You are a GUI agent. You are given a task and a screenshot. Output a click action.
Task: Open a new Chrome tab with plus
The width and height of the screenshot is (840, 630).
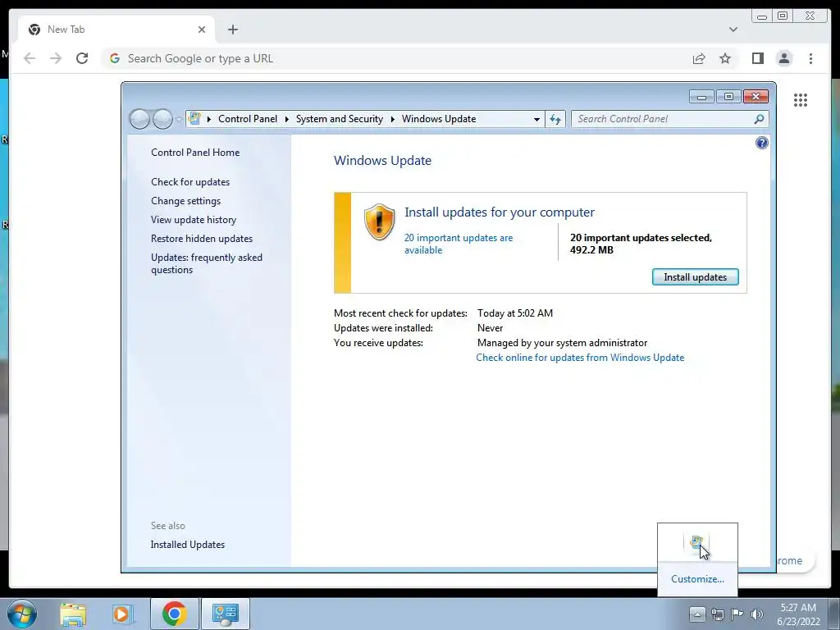pos(232,30)
